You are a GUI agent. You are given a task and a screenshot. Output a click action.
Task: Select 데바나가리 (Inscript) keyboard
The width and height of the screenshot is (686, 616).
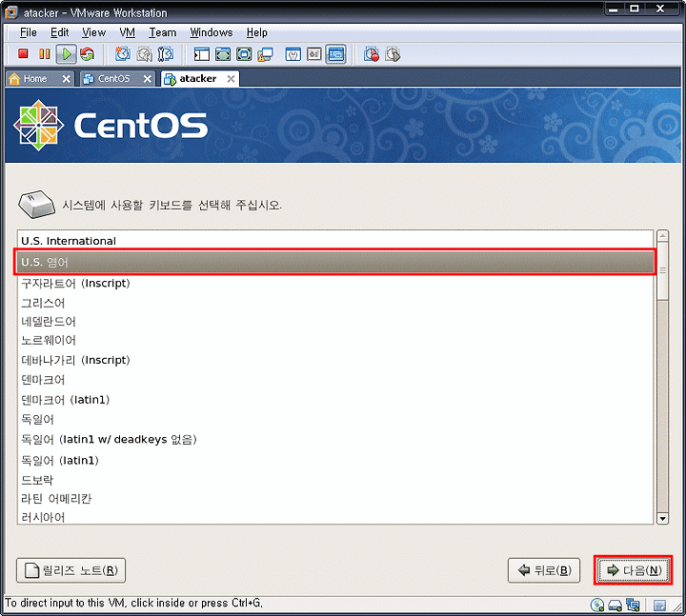(335, 360)
